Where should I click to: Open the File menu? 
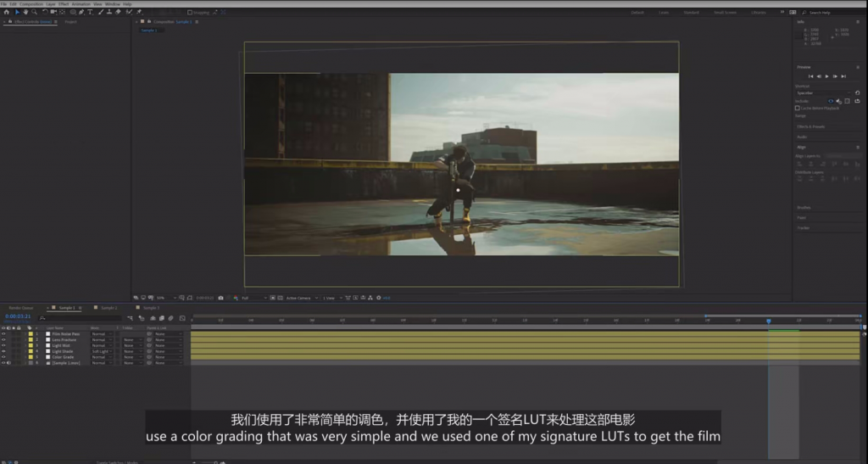pos(4,4)
